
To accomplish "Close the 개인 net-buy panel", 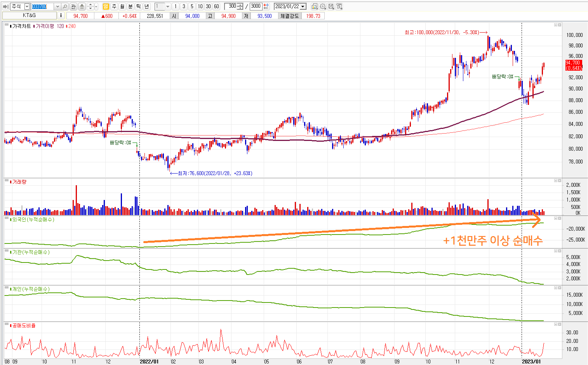I will [x=560, y=288].
